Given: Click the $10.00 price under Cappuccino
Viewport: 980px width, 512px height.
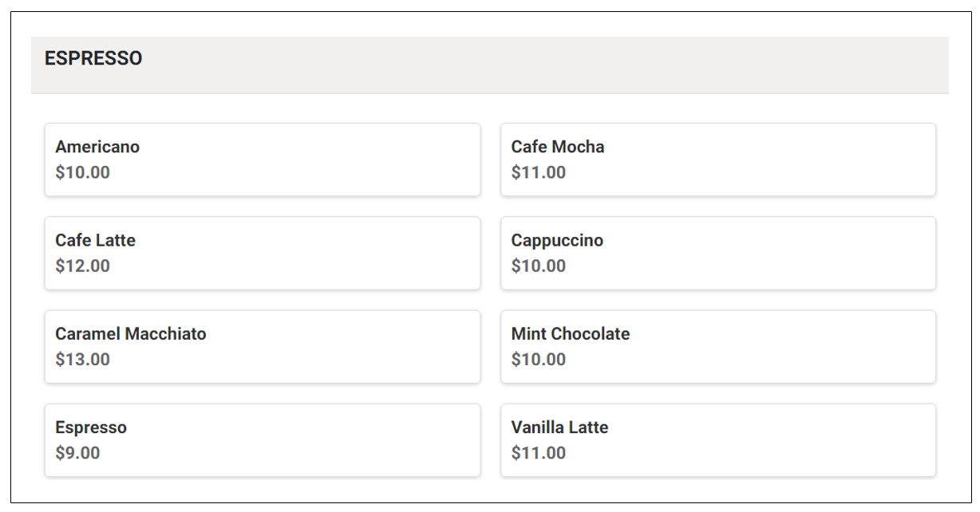Looking at the screenshot, I should pos(539,266).
